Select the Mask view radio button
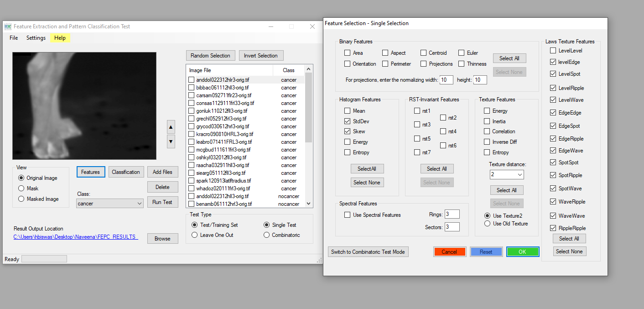 21,189
